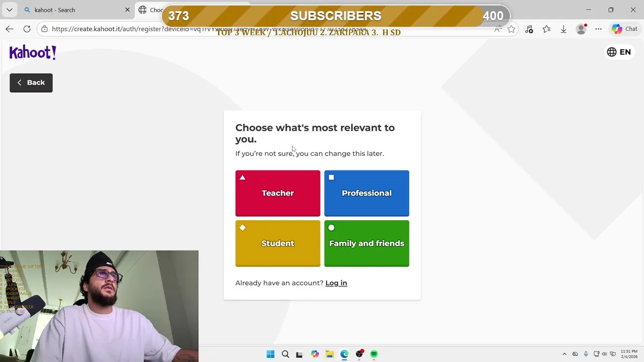The width and height of the screenshot is (644, 362).
Task: Open the browser Favorites list
Action: (x=546, y=29)
